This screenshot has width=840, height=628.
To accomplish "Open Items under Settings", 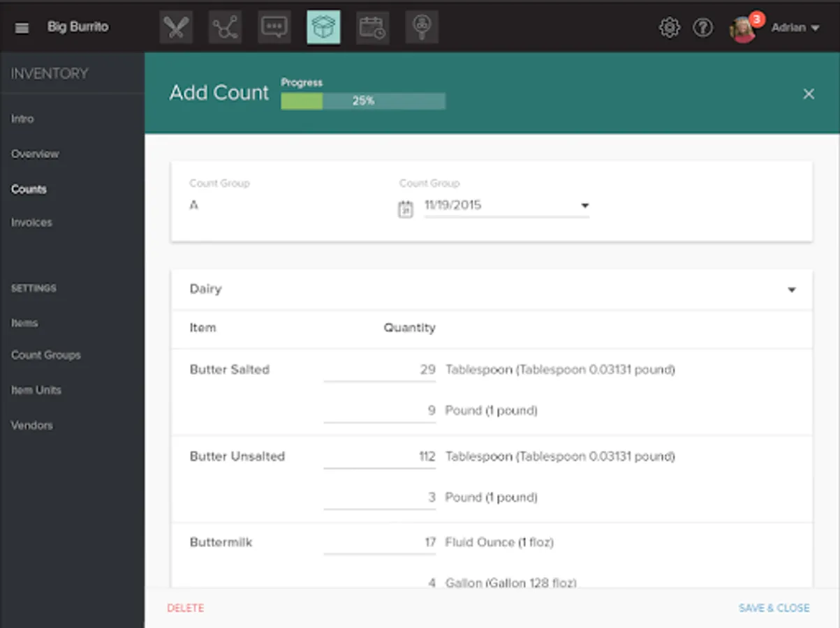I will tap(24, 323).
